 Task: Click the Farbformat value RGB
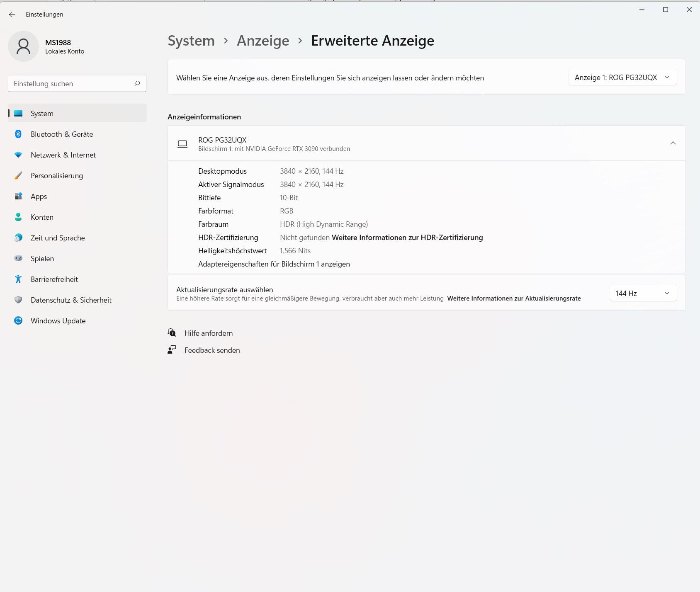tap(287, 211)
